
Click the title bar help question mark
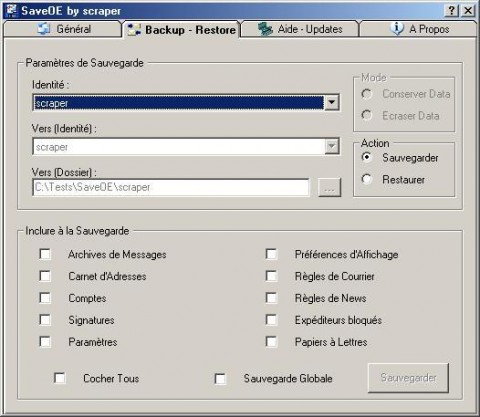452,11
